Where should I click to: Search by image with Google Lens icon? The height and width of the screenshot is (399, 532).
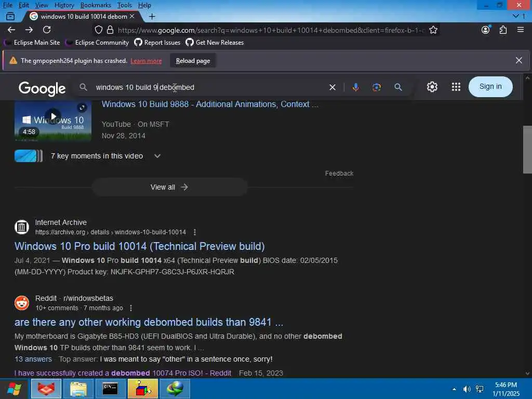click(377, 87)
